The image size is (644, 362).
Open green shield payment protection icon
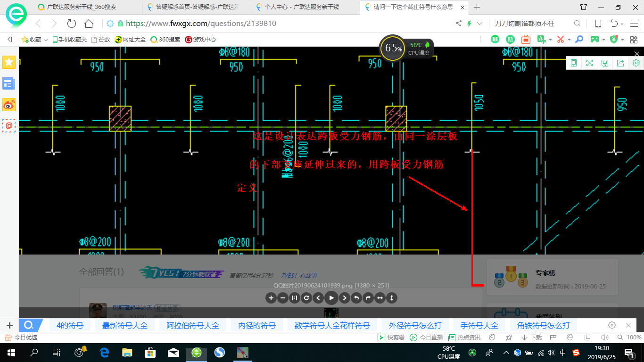(614, 40)
